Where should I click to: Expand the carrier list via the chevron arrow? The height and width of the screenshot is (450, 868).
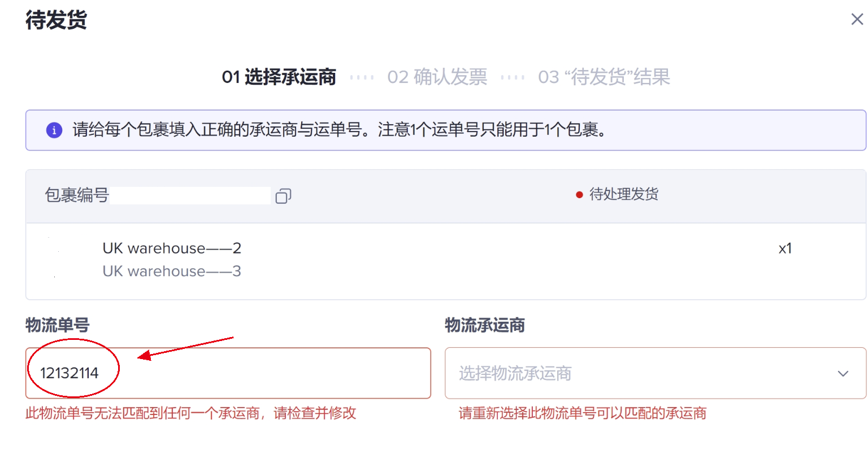click(x=843, y=374)
